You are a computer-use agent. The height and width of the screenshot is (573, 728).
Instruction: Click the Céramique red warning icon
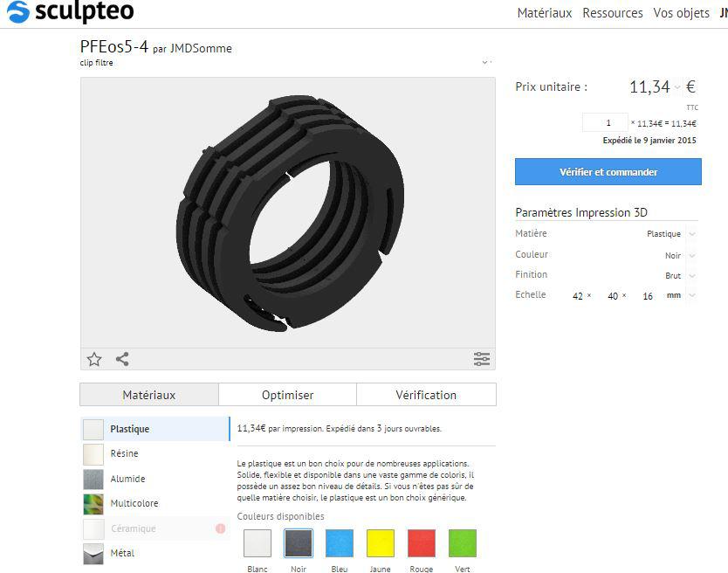pyautogui.click(x=221, y=528)
